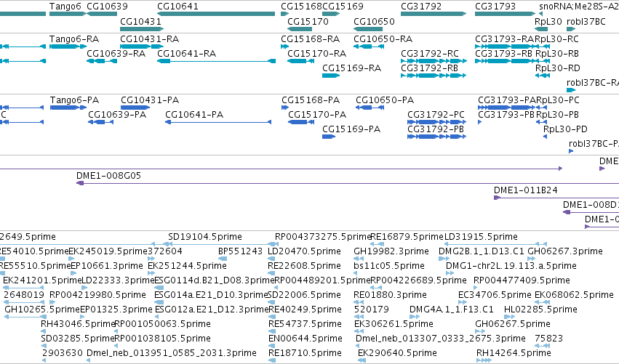Viewport: 619px width, 364px height.
Task: Select the CG10639 gene label
Action: coord(107,7)
